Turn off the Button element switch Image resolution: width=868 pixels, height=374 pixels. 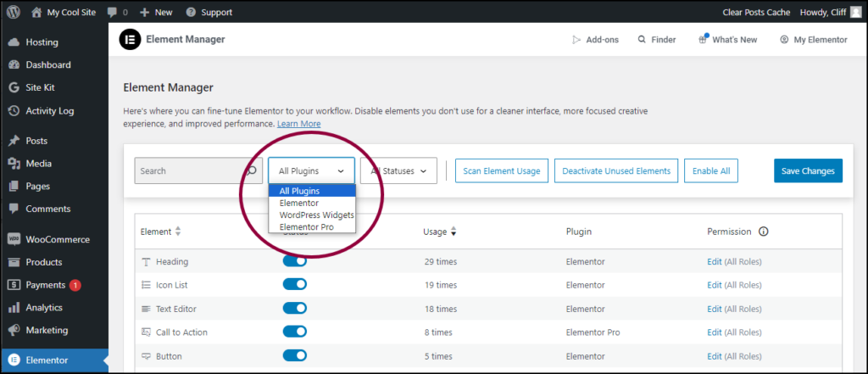(x=294, y=356)
